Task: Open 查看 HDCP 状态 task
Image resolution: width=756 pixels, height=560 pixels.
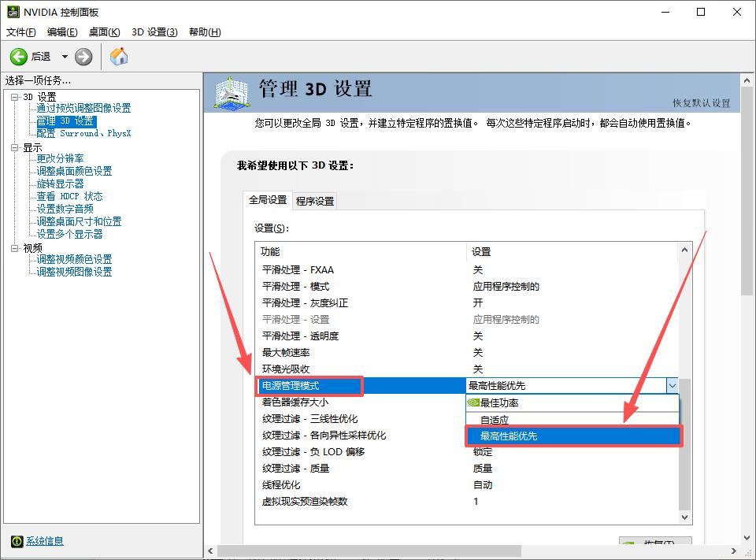Action: (69, 196)
